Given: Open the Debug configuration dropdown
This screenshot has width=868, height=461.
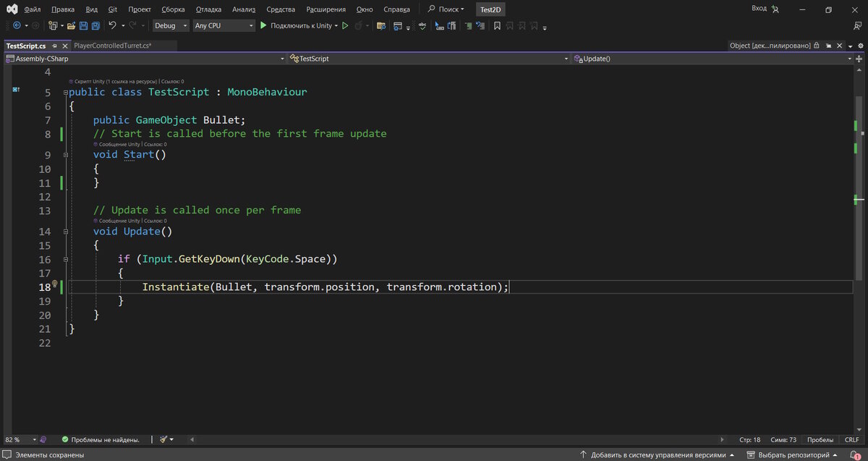Looking at the screenshot, I should (171, 25).
